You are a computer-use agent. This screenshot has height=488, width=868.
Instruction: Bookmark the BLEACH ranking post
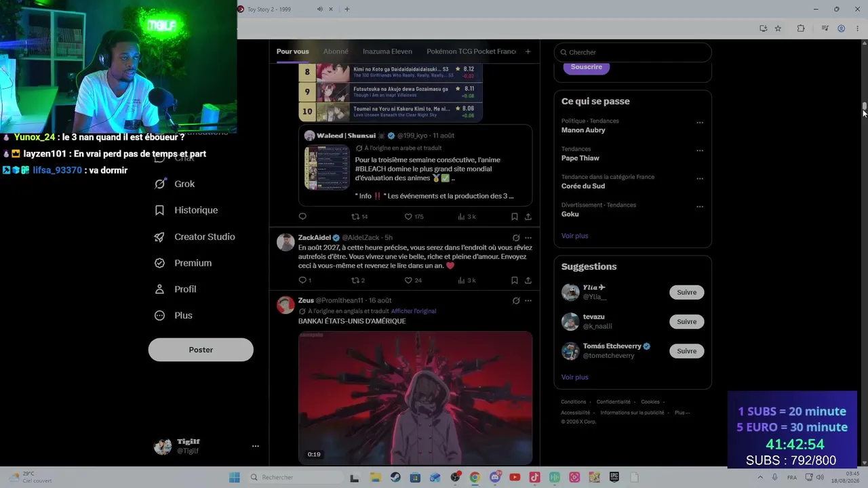point(514,217)
